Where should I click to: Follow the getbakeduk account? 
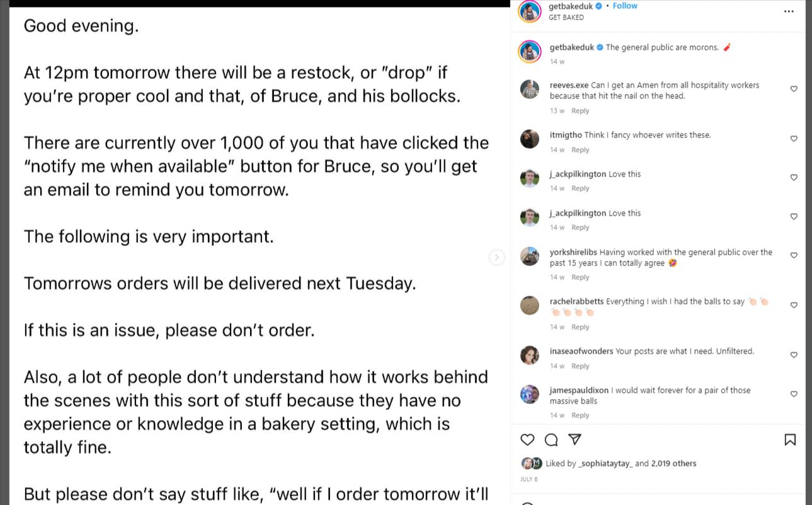(625, 6)
